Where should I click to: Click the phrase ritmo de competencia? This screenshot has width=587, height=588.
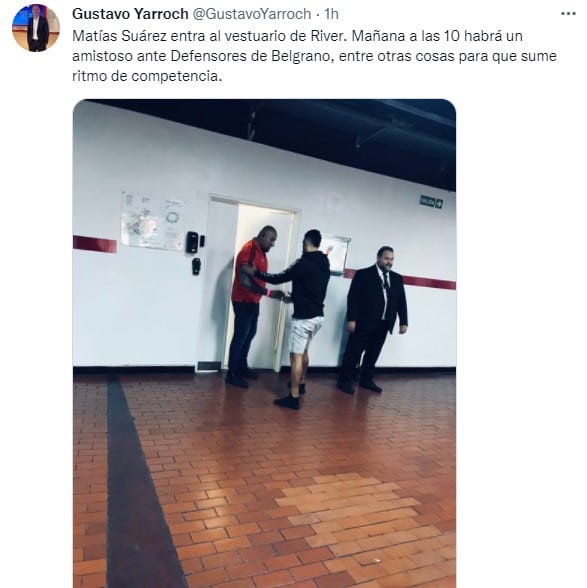[147, 76]
